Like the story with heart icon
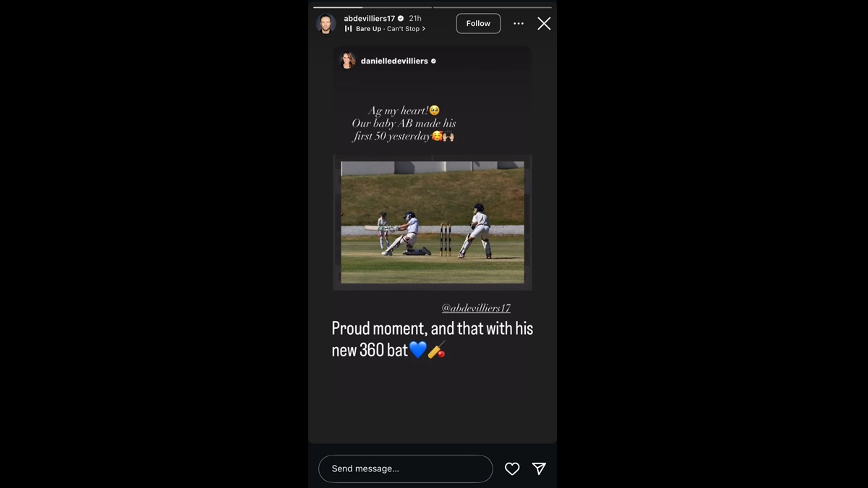 (x=512, y=468)
